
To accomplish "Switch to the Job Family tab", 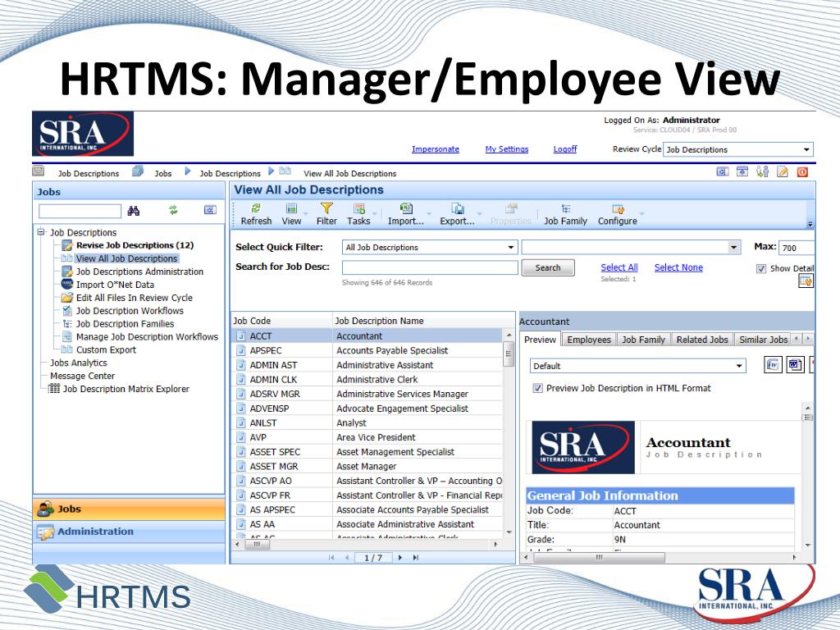I will 643,340.
